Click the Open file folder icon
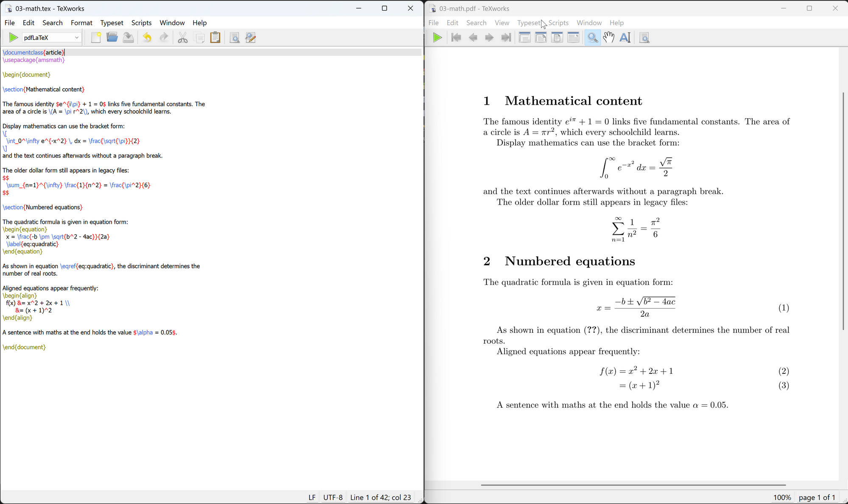The image size is (848, 504). [x=112, y=38]
